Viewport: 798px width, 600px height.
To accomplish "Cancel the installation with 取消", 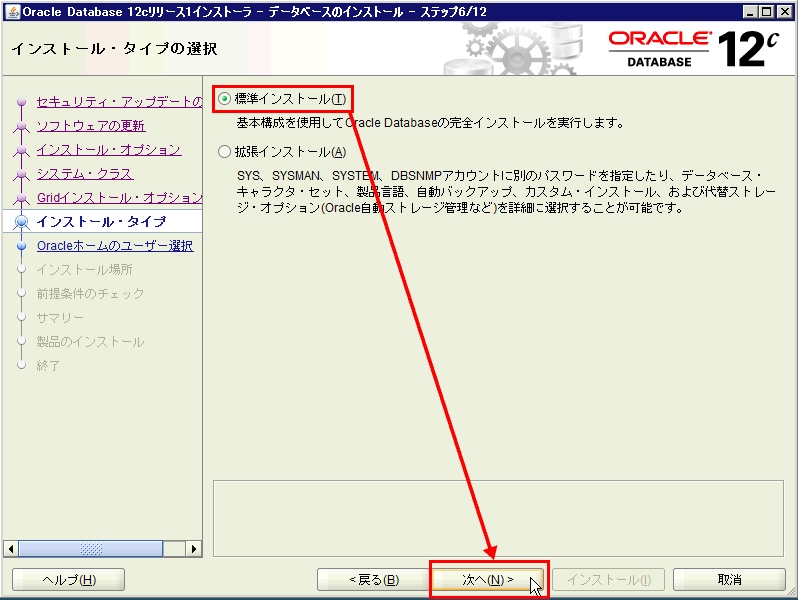I will point(729,580).
